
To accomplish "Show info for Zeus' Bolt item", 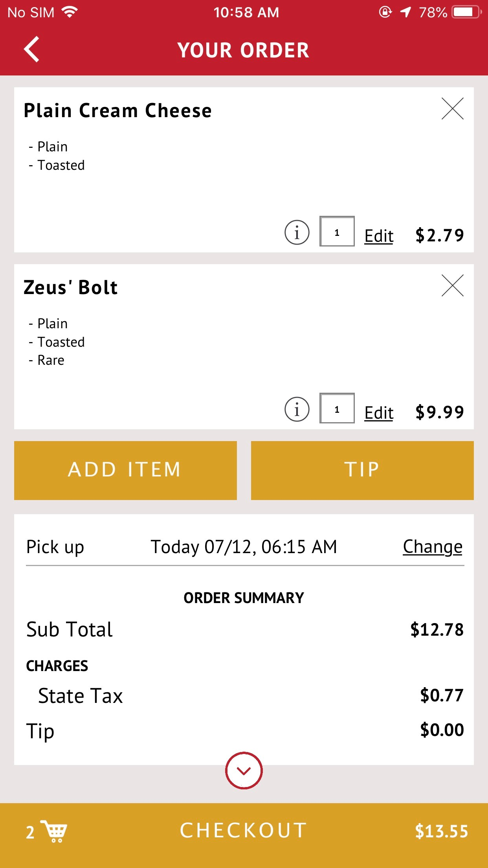I will (297, 409).
